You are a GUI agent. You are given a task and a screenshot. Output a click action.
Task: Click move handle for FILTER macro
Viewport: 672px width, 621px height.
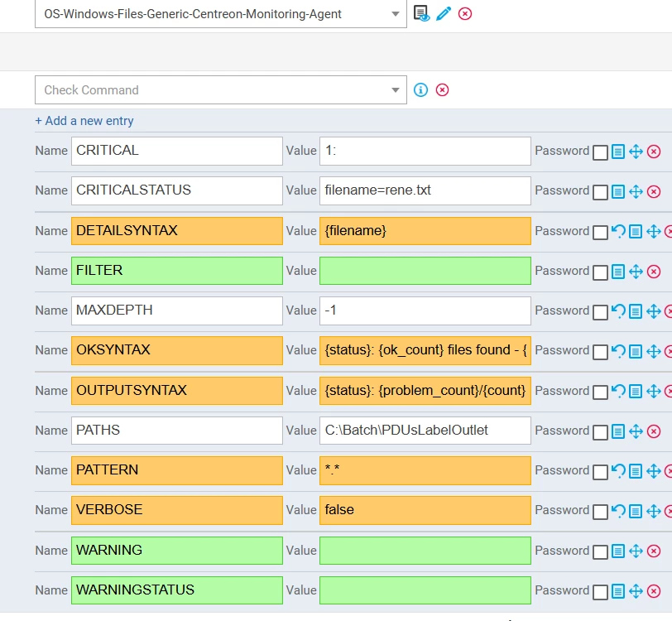pyautogui.click(x=636, y=272)
